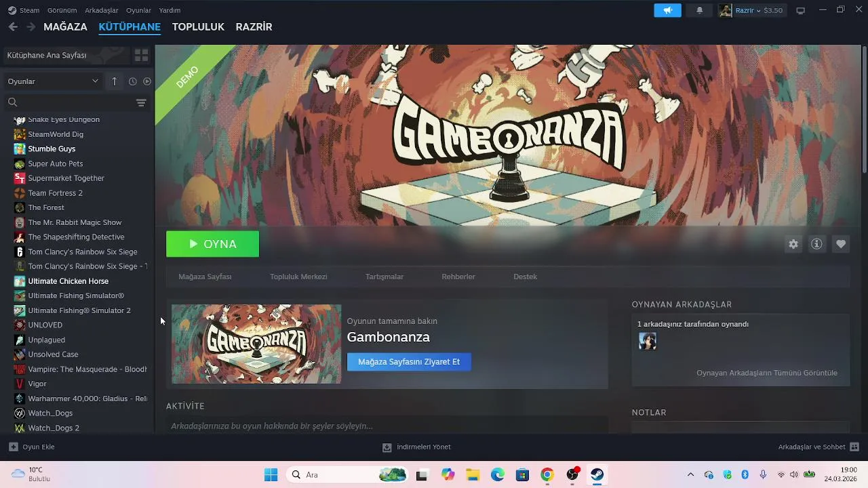Click the Friends and Chat icon
The image size is (868, 488).
tap(854, 447)
